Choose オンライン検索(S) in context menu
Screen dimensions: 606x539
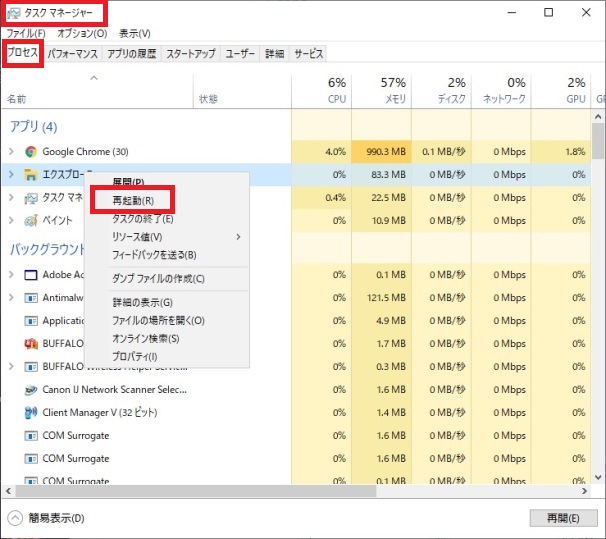(x=146, y=339)
